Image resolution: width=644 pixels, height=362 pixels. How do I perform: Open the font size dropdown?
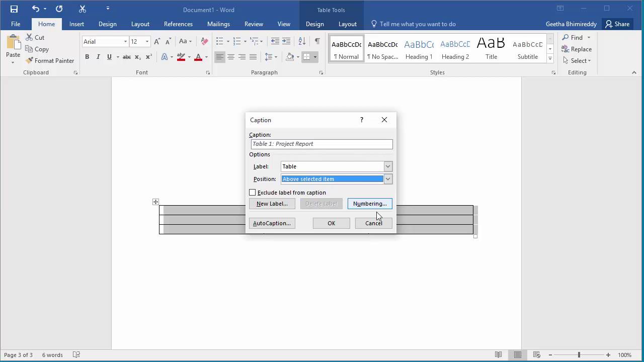[x=147, y=42]
